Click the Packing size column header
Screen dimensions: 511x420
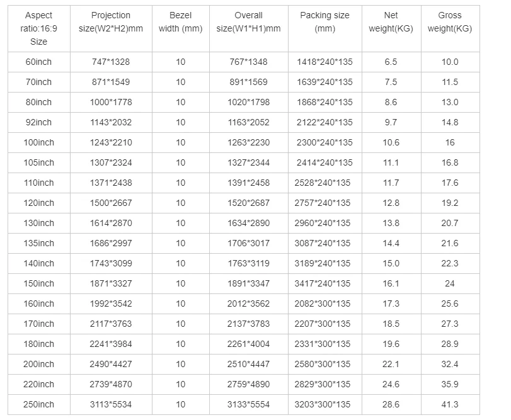pos(325,22)
